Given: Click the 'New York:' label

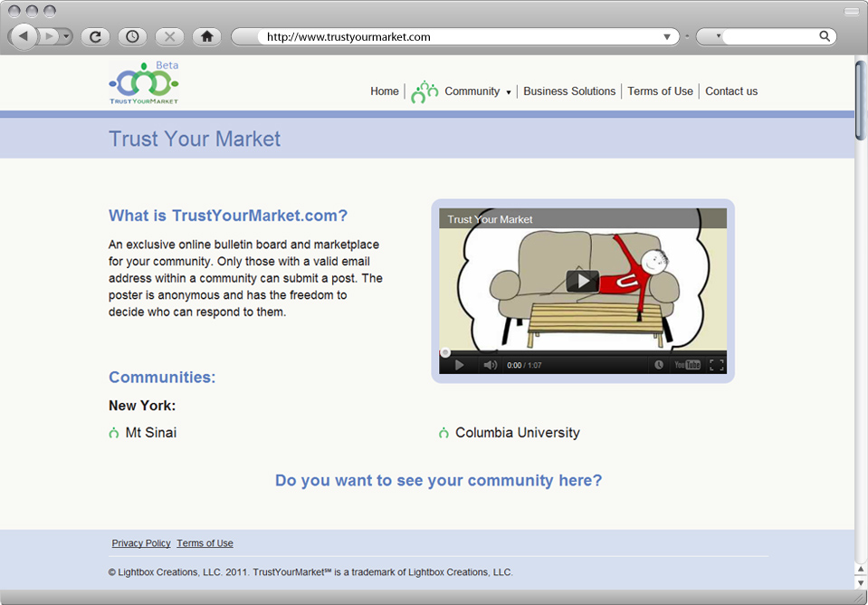Looking at the screenshot, I should click(x=142, y=406).
